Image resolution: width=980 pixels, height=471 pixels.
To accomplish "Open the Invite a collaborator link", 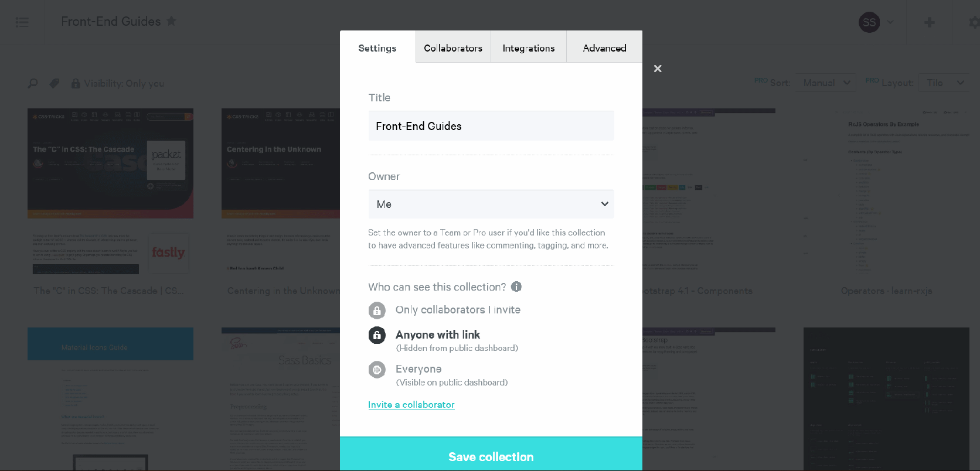I will pyautogui.click(x=411, y=405).
